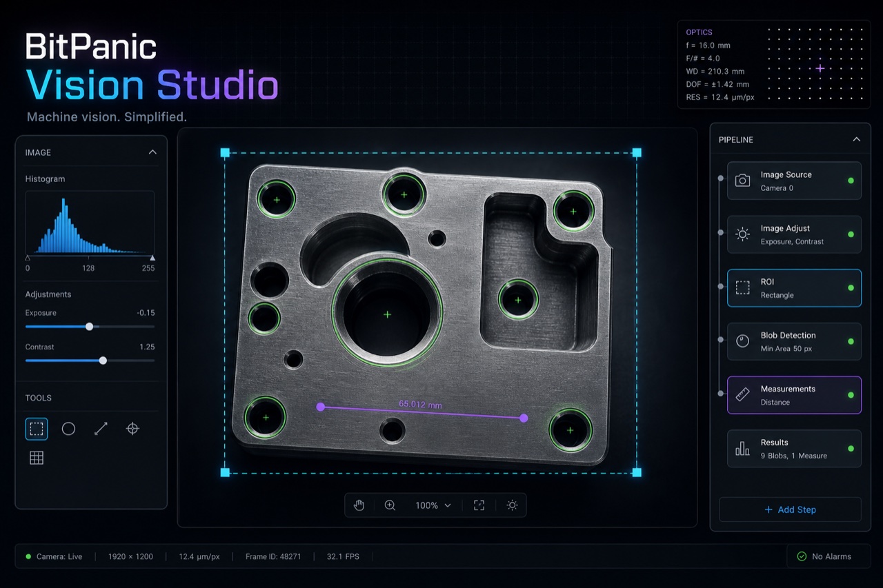This screenshot has height=588, width=883.
Task: Click the Camera Live green status dot
Action: (x=28, y=556)
